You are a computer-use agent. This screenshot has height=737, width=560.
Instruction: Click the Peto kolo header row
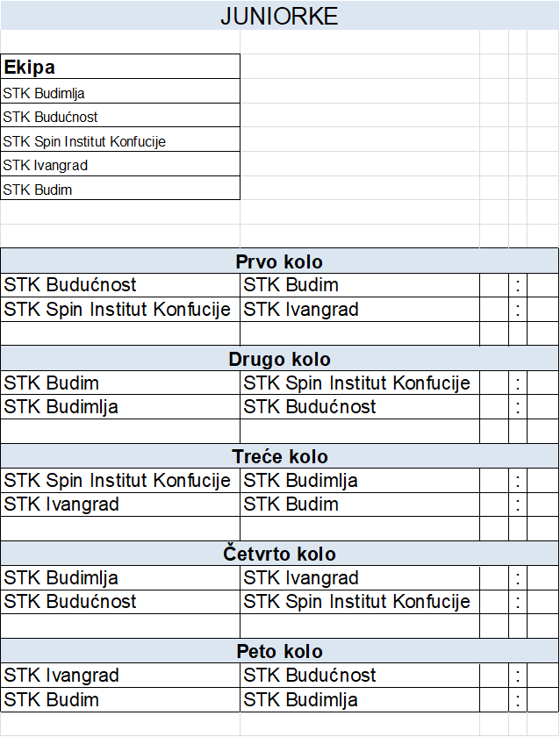[x=280, y=651]
